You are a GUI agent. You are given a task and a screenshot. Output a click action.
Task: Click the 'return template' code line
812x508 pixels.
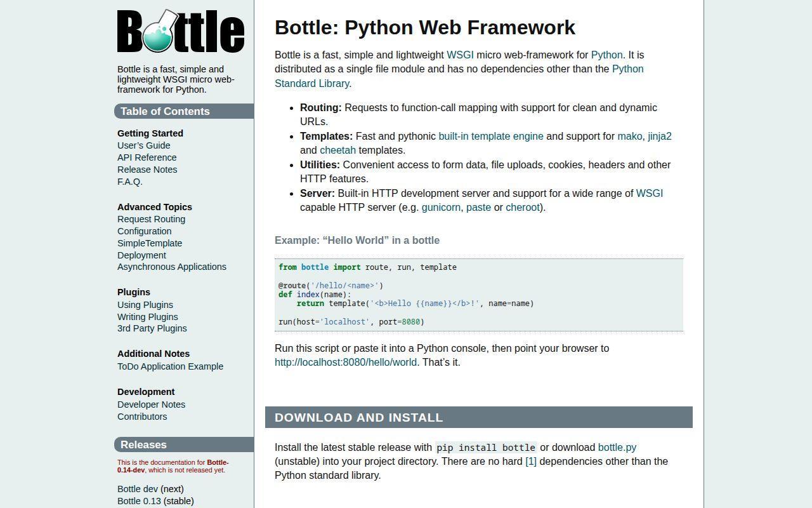pyautogui.click(x=416, y=304)
